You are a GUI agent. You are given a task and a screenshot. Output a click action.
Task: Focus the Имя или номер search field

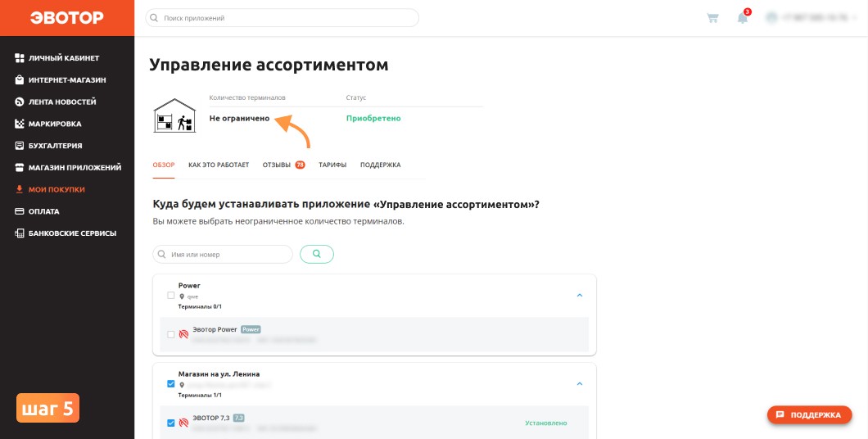tap(223, 254)
